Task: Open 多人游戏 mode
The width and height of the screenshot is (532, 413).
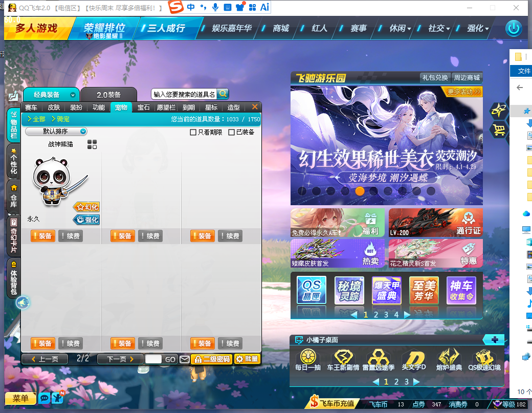Action: tap(36, 28)
